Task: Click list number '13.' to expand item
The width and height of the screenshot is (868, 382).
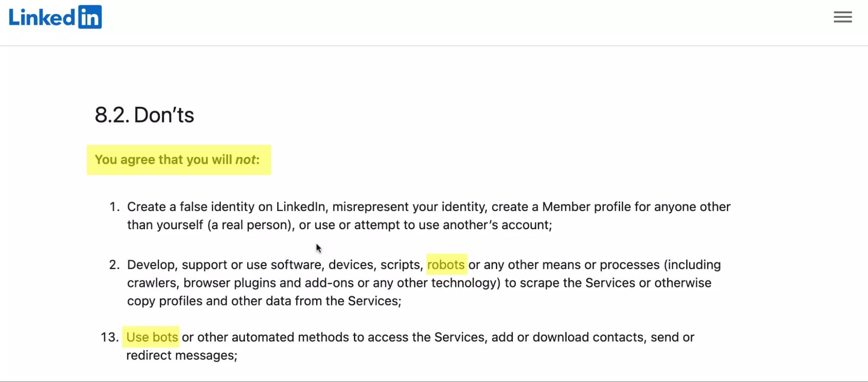Action: click(110, 336)
